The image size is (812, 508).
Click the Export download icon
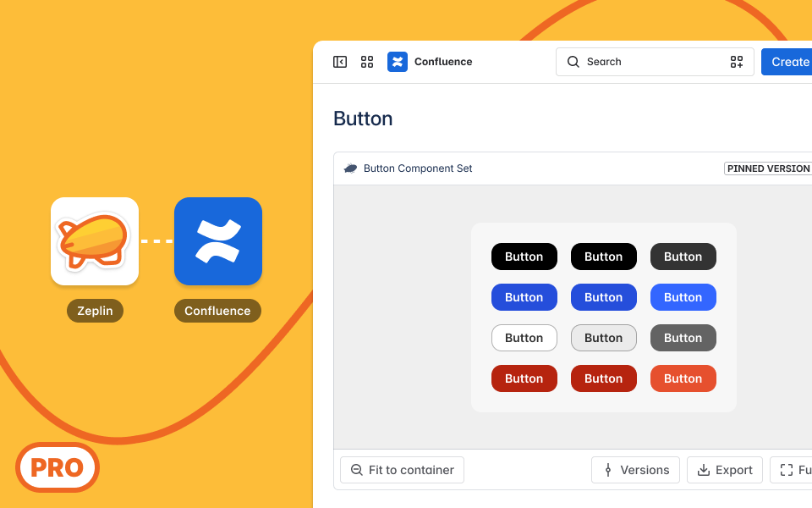(x=703, y=470)
